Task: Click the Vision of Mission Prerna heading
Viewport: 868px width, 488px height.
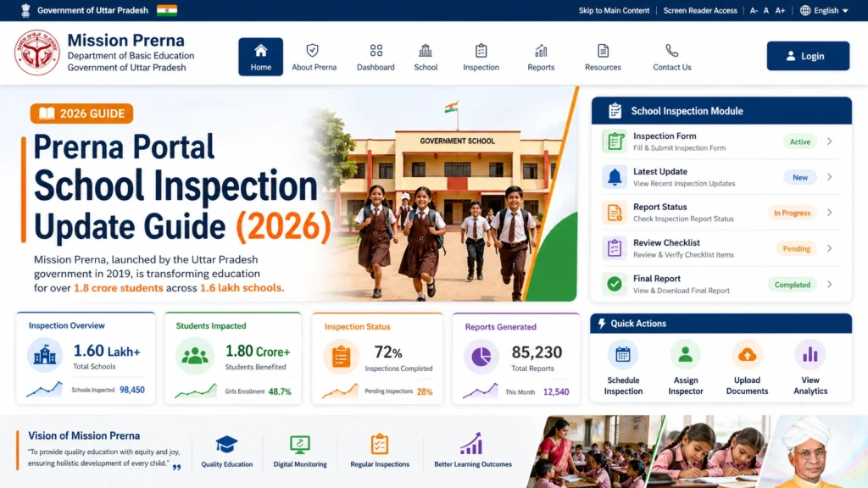Action: pos(84,436)
